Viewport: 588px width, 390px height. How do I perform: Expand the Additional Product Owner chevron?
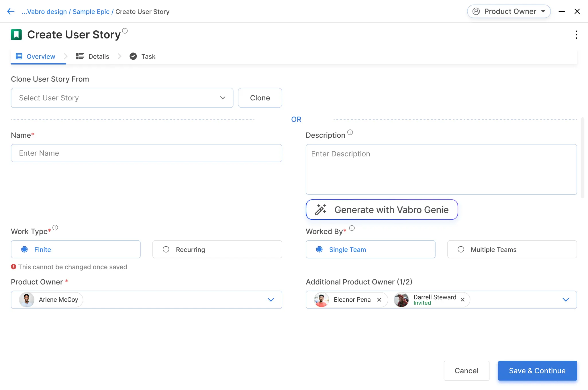[x=566, y=300]
